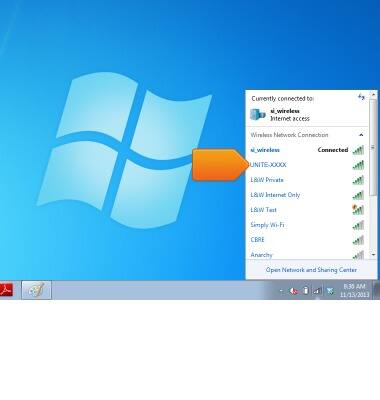The height and width of the screenshot is (400, 380).
Task: Click signal bars icon for L&W Private
Action: click(x=358, y=180)
